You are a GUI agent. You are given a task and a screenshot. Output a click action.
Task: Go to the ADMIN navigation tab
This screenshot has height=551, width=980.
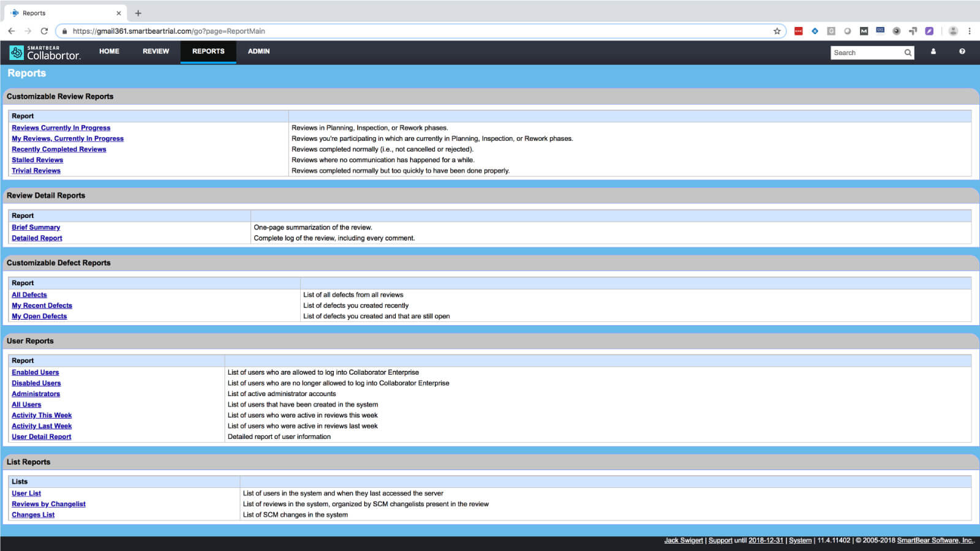pyautogui.click(x=258, y=51)
